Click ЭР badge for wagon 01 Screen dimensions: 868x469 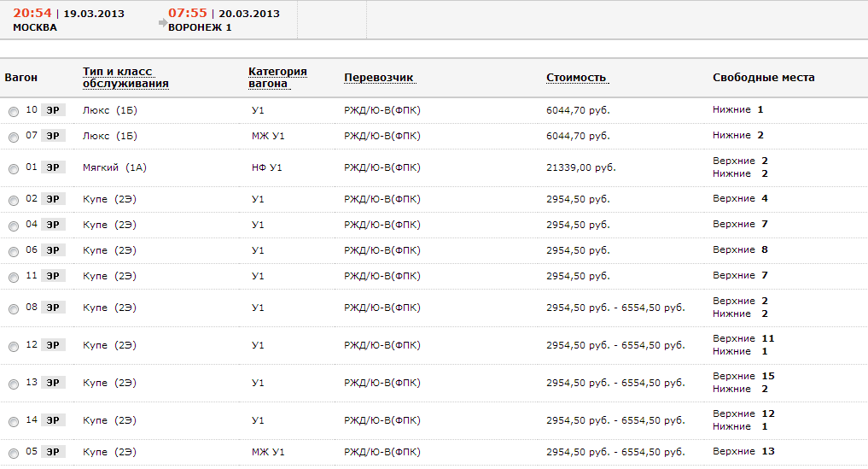pos(53,167)
